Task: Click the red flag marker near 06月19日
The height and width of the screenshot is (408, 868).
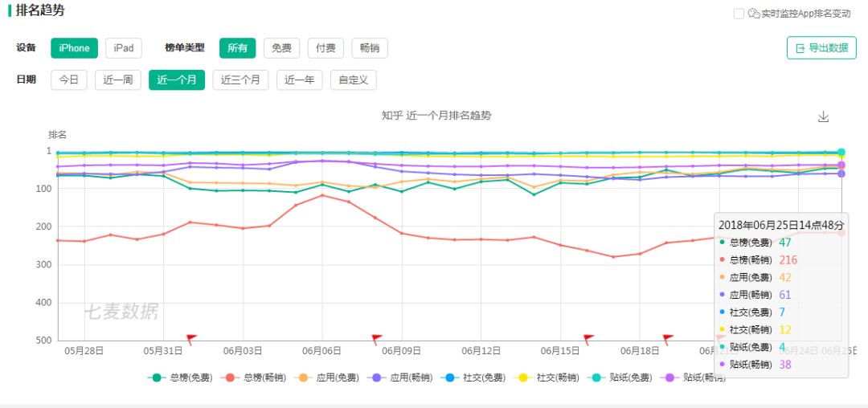Action: [x=667, y=339]
